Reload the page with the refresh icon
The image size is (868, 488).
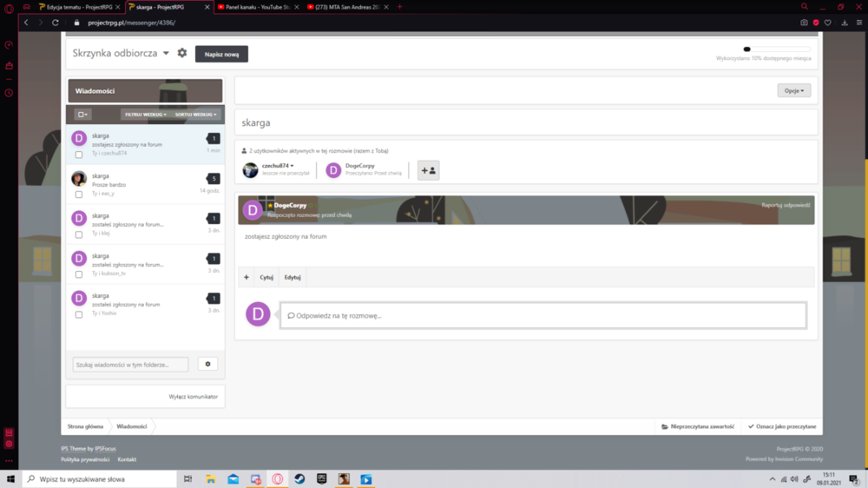point(56,23)
